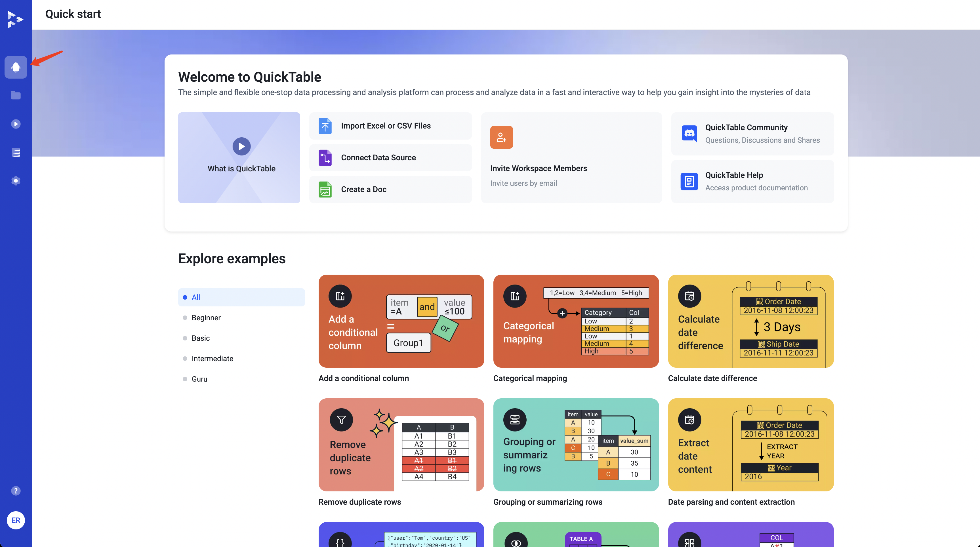Click the orange invite member icon
Screen dimensions: 980x547
click(501, 137)
